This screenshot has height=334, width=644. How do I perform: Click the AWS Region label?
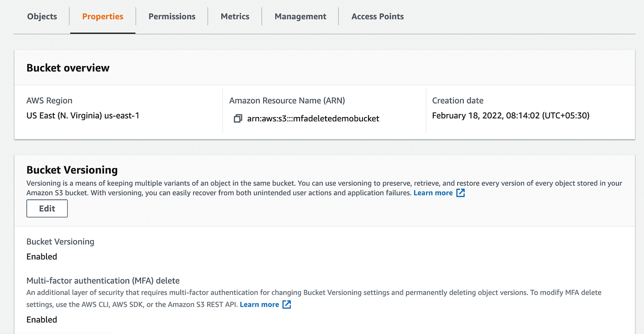click(x=49, y=100)
